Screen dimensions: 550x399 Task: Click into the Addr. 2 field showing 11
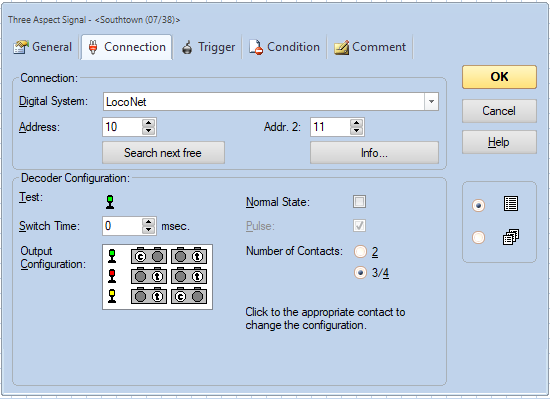coord(330,127)
